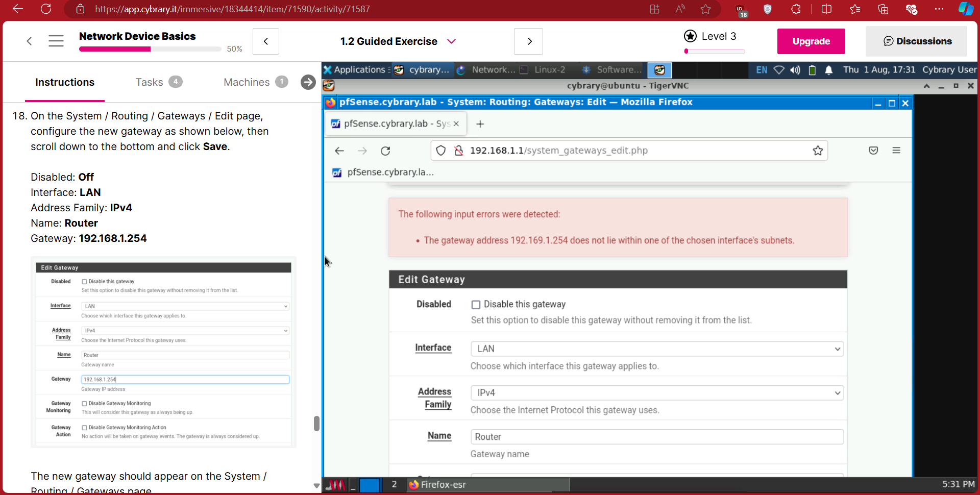The width and height of the screenshot is (980, 495).
Task: Open the Discussions panel
Action: [916, 41]
